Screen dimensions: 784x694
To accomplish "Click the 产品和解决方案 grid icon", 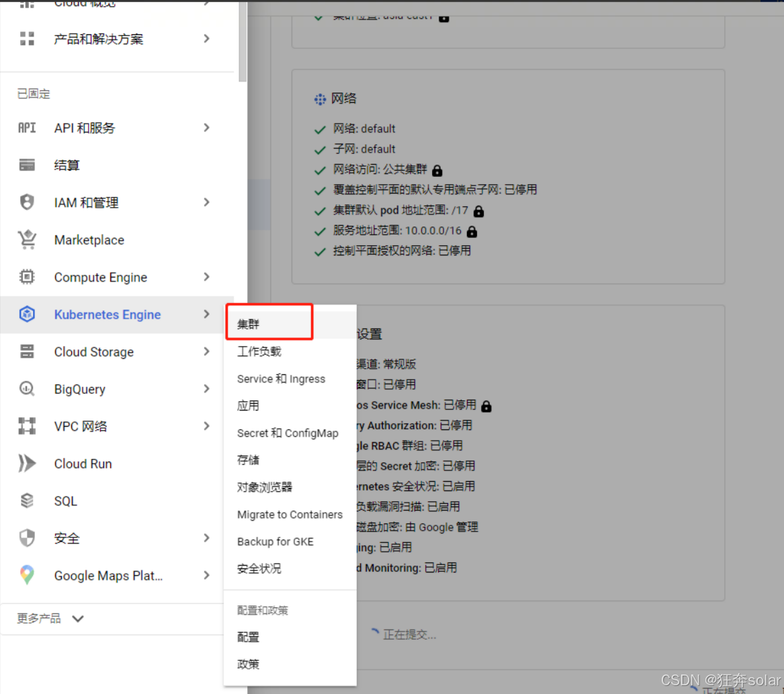I will (27, 38).
